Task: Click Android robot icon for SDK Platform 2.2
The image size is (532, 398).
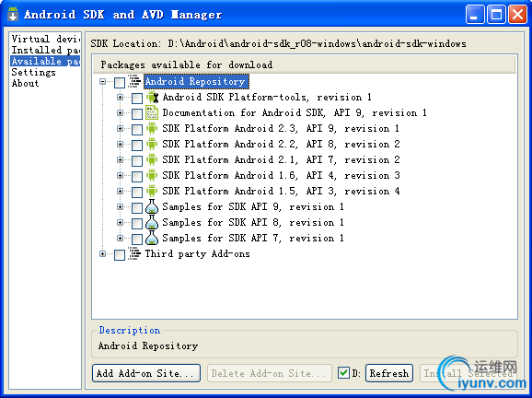Action: click(152, 144)
